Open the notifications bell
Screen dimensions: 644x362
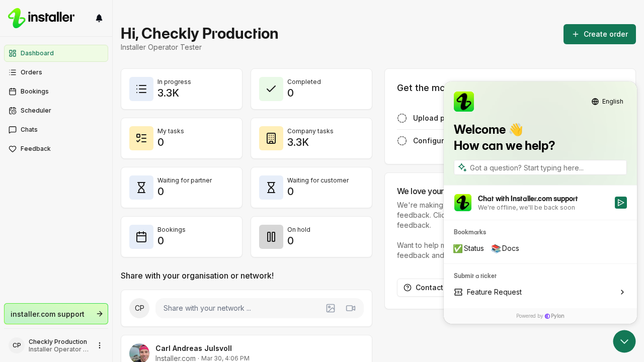tap(99, 18)
